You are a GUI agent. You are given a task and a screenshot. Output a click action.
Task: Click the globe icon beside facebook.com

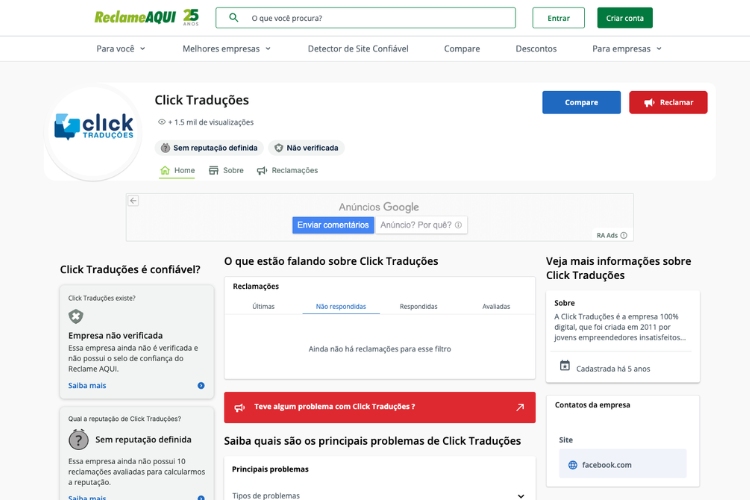pyautogui.click(x=573, y=465)
